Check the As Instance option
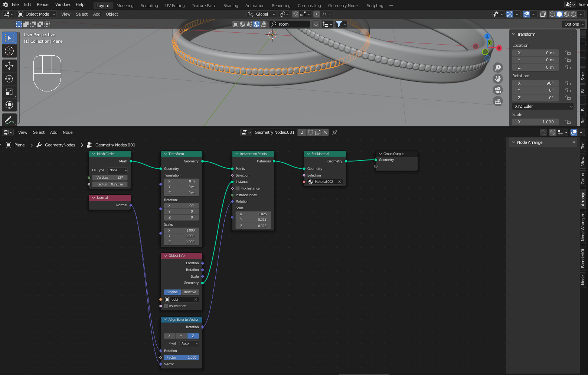588x375 pixels. point(166,306)
